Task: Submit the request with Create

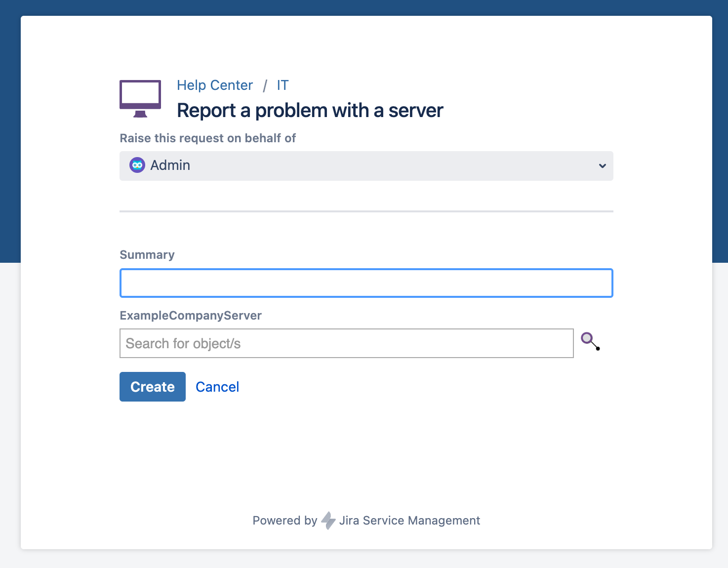Action: (x=153, y=387)
